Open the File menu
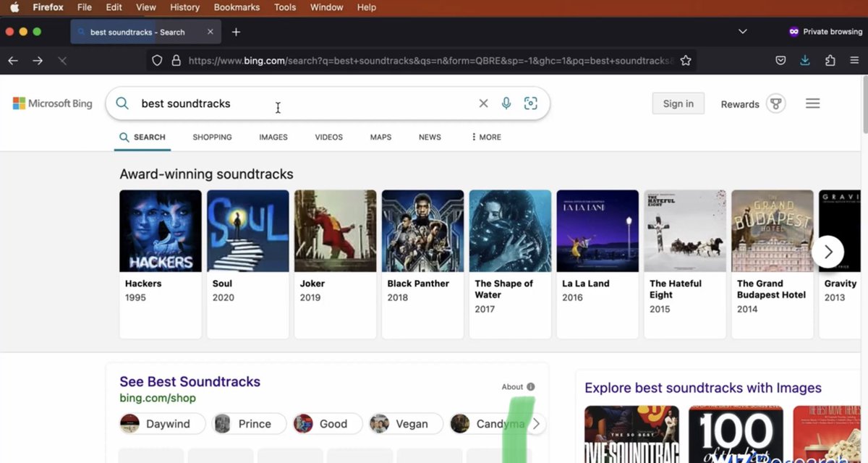This screenshot has width=868, height=463. click(x=85, y=7)
